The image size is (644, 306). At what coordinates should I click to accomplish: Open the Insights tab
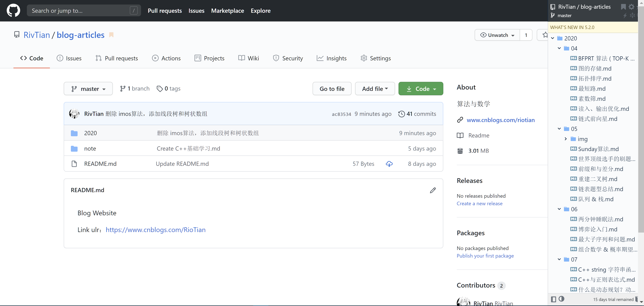(331, 58)
